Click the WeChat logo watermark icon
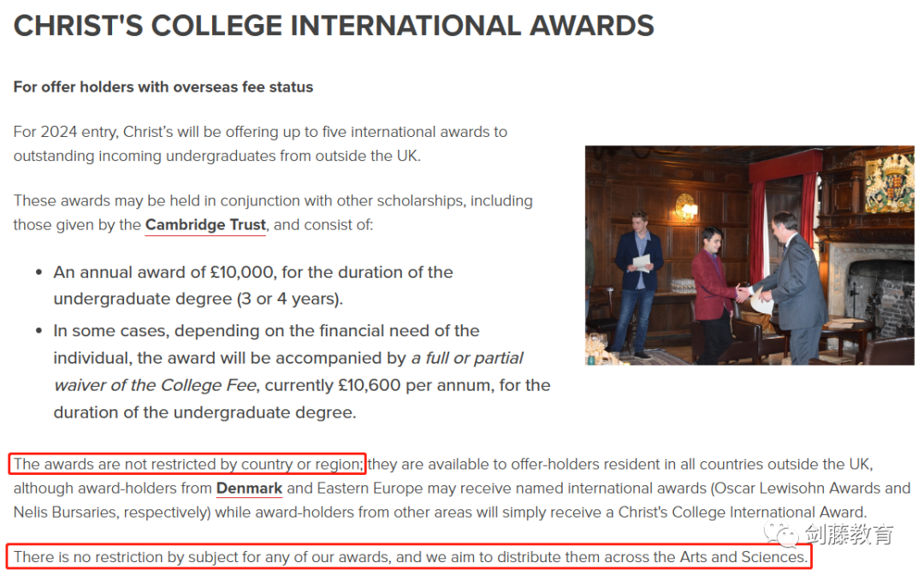 (x=781, y=534)
